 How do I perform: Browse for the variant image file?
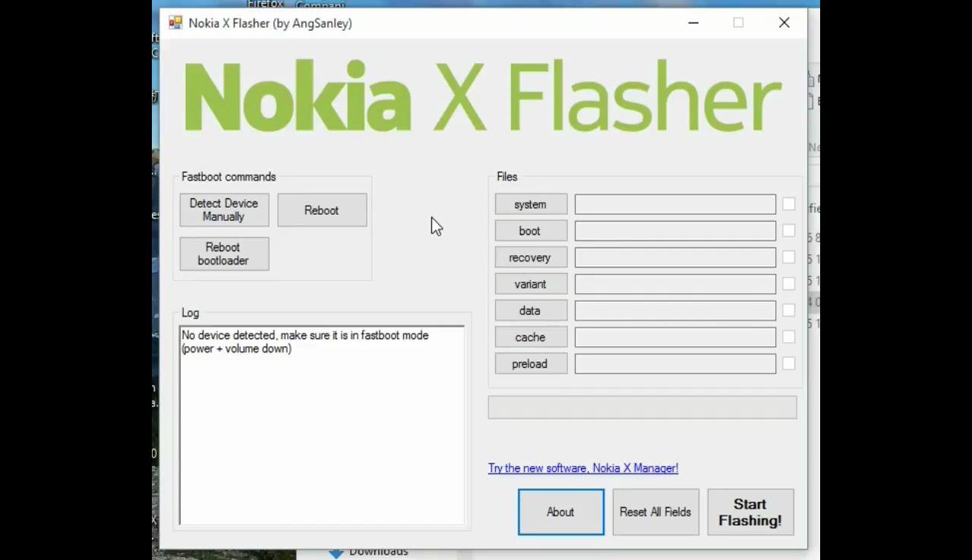point(531,284)
